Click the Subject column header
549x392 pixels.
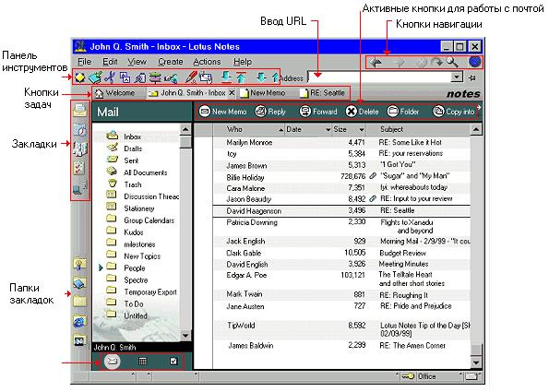coord(418,129)
